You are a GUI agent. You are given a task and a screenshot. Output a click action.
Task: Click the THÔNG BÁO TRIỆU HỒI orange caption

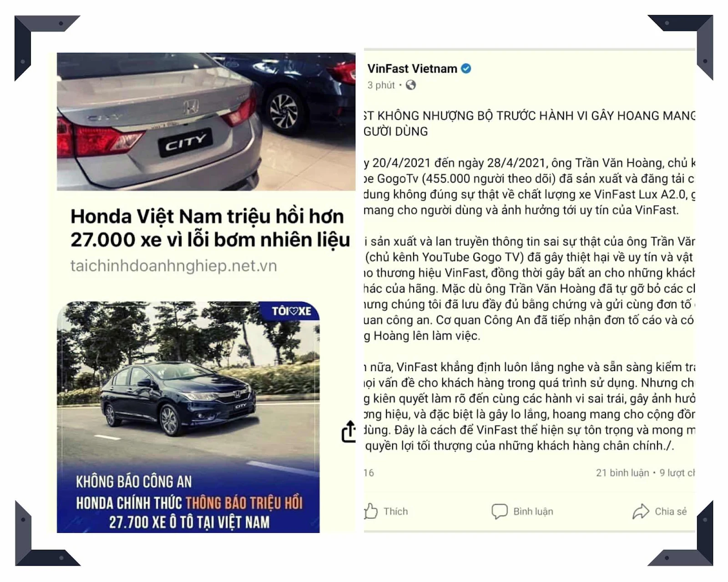point(244,503)
